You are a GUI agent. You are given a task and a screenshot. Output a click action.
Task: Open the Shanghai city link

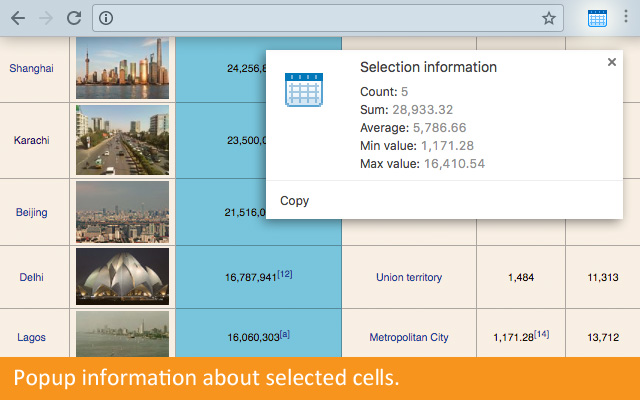(31, 68)
